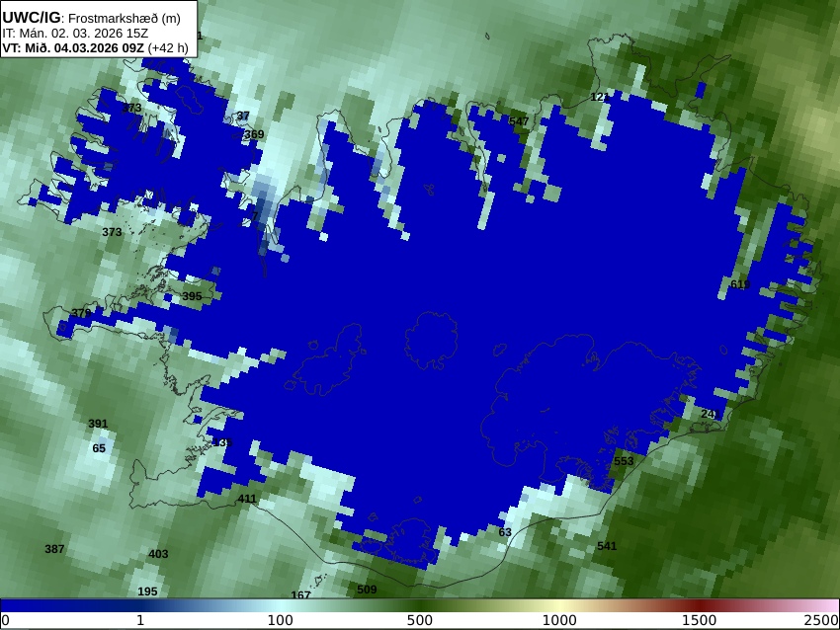Viewport: 840px width, 630px height.
Task: Click the map value 387
Action: tap(54, 549)
